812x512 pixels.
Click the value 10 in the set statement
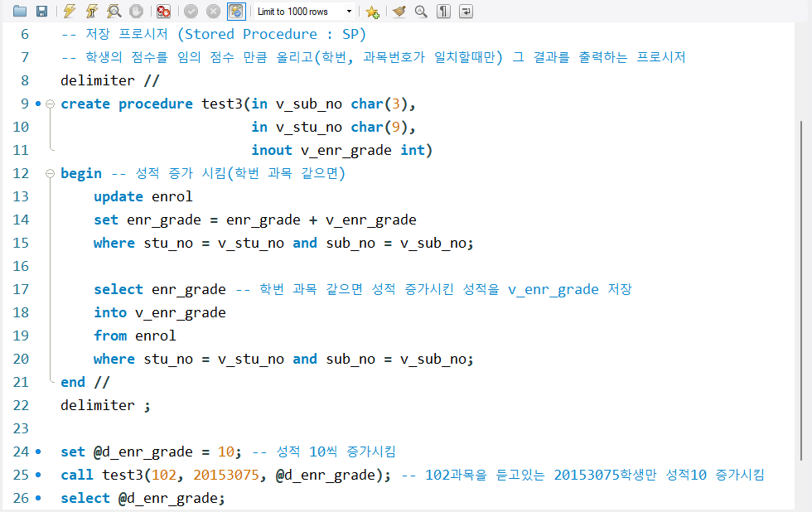pos(226,452)
